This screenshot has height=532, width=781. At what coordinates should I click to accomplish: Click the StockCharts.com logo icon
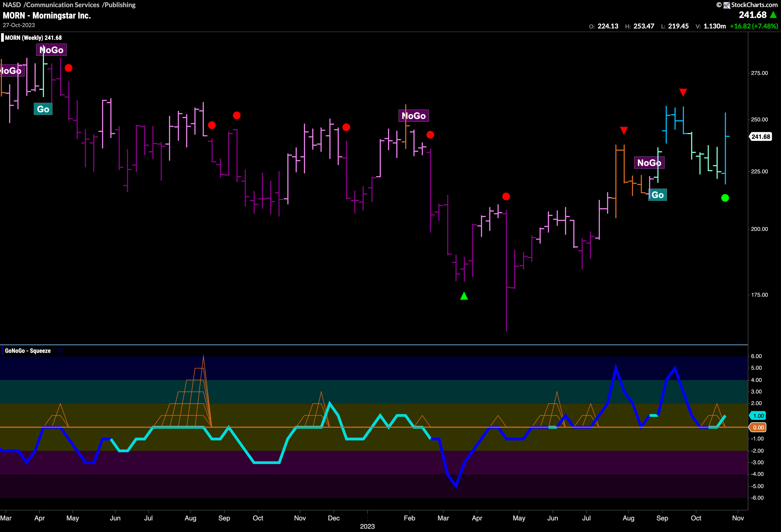pyautogui.click(x=727, y=5)
